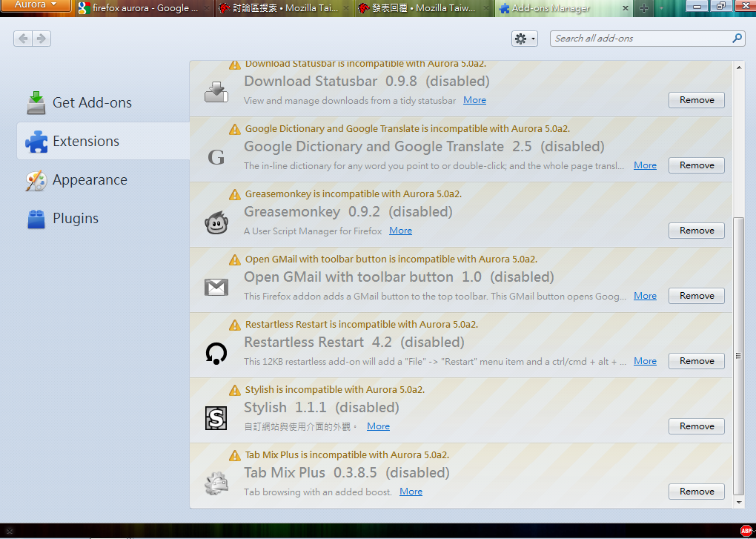
Task: Open More link for Google Dictionary
Action: 645,165
